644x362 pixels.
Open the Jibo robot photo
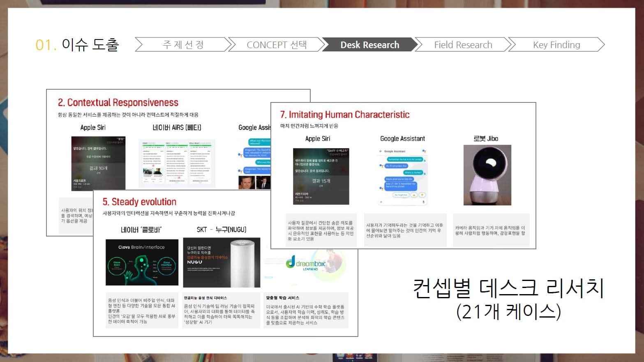tap(487, 175)
